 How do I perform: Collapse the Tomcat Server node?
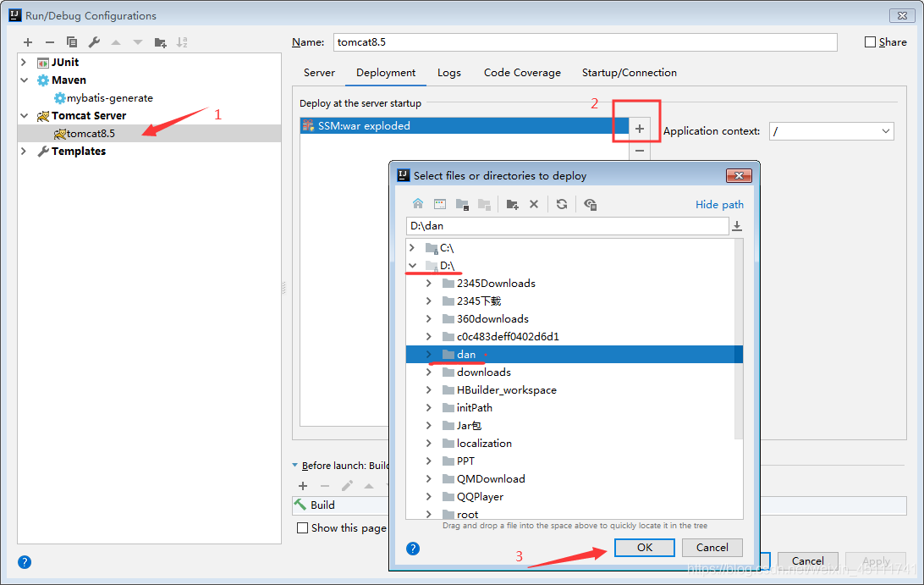(x=24, y=116)
